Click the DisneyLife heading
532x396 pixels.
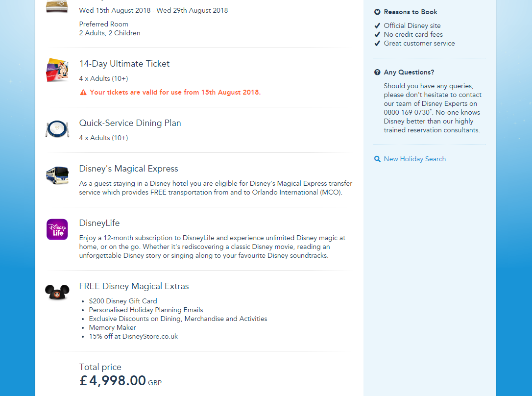99,223
